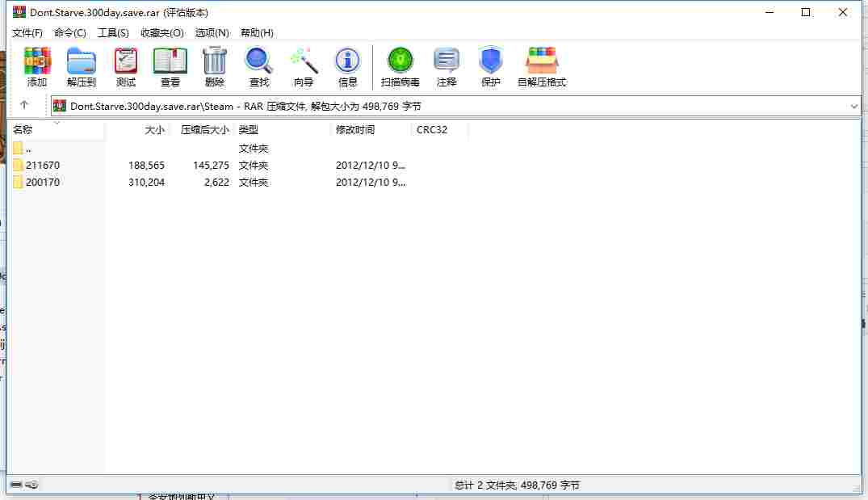Click packed size 2,622
868x500 pixels.
(216, 183)
